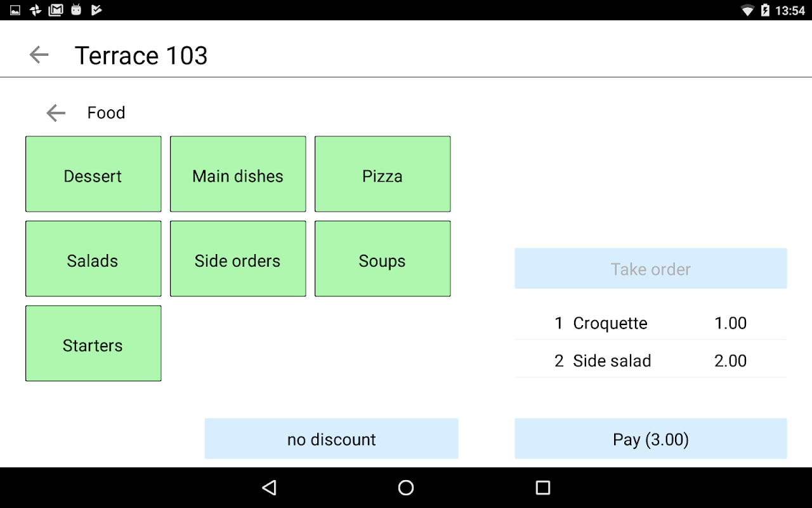Tap the Android back navigation button
812x508 pixels.
tap(269, 488)
